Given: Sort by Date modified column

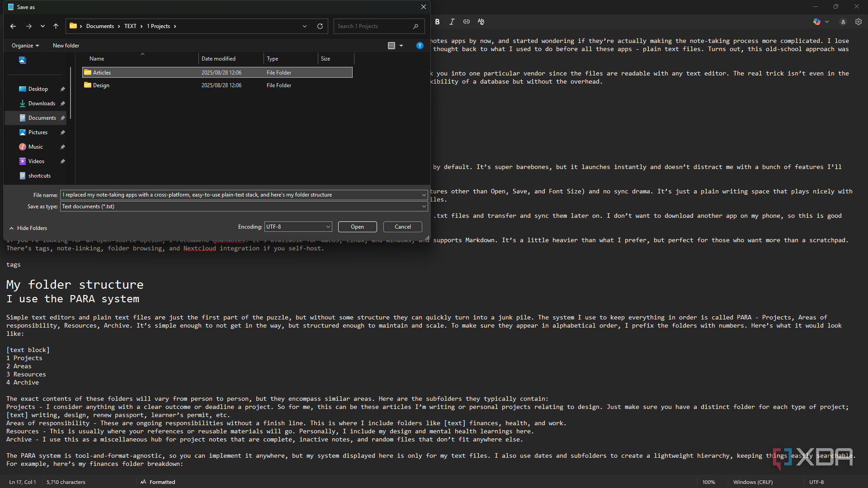Looking at the screenshot, I should (231, 59).
